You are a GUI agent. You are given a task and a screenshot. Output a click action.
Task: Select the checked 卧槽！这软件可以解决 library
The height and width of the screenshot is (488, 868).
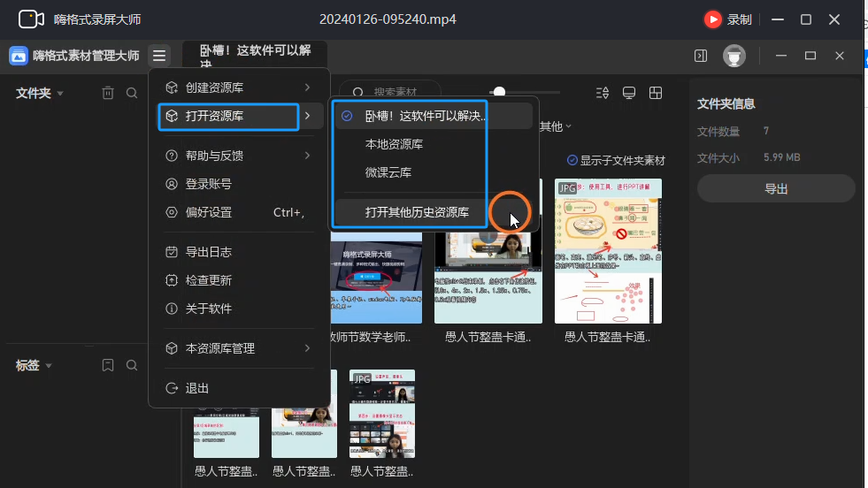434,116
